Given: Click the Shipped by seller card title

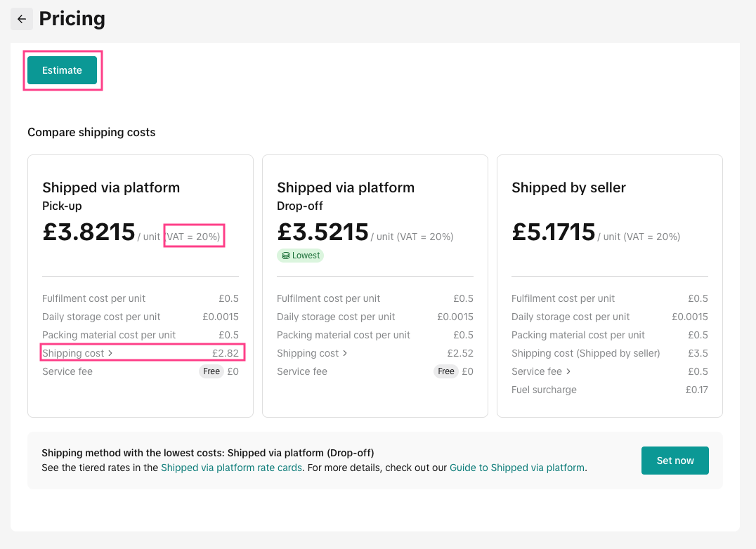Looking at the screenshot, I should [568, 187].
